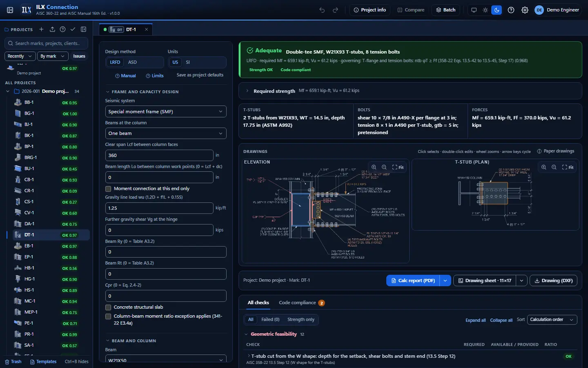
Task: Click the undo arrow
Action: (x=322, y=10)
